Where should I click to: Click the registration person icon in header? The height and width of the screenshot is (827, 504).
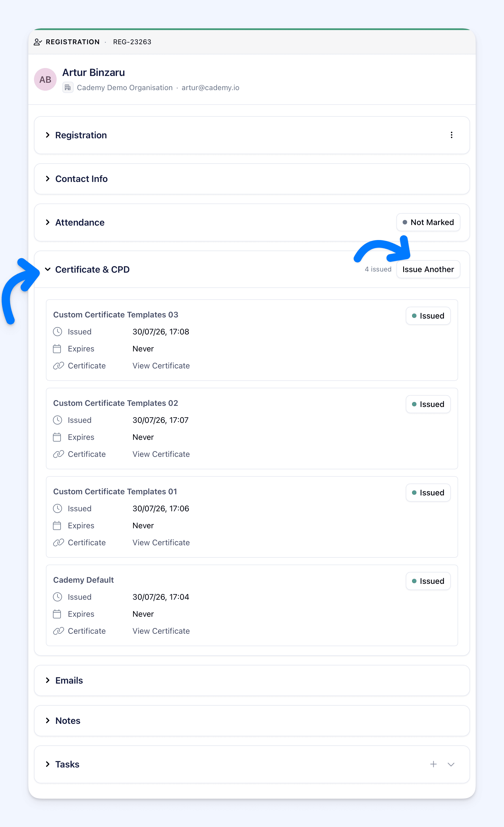pos(38,42)
